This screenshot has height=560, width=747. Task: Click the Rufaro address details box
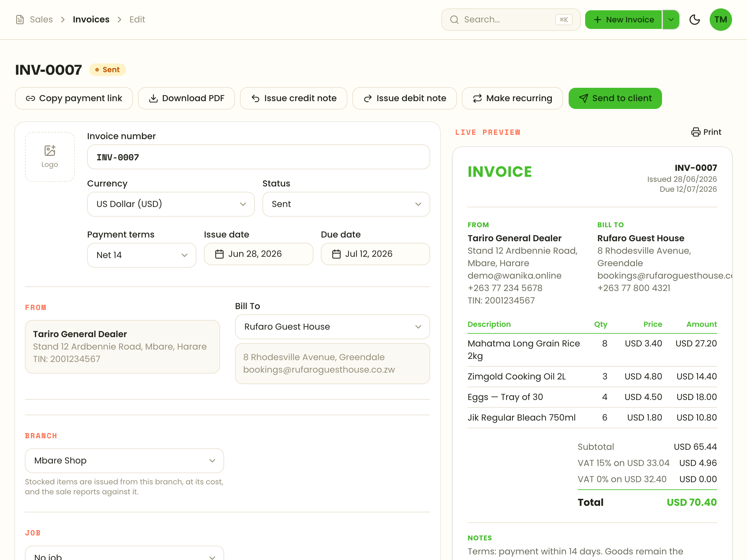coord(332,364)
